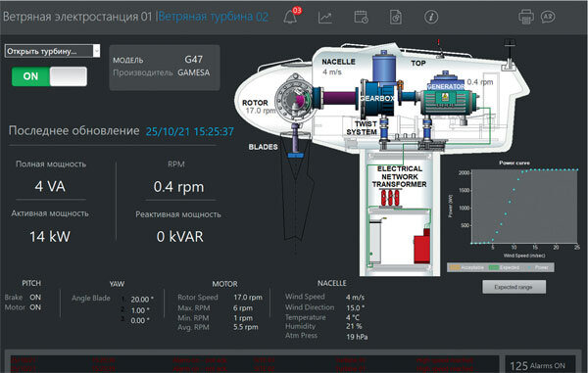Click the Acceptable legend swatch
The width and height of the screenshot is (588, 373).
click(x=455, y=267)
